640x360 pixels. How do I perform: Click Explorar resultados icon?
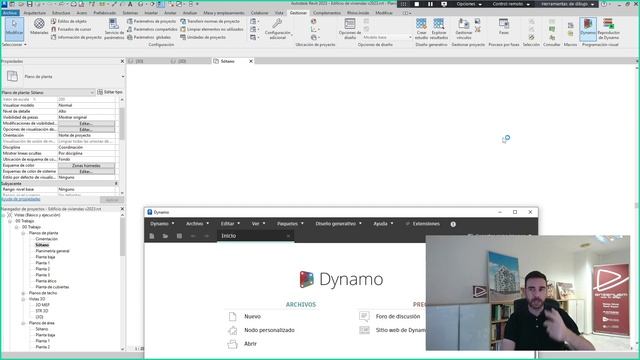point(439,29)
